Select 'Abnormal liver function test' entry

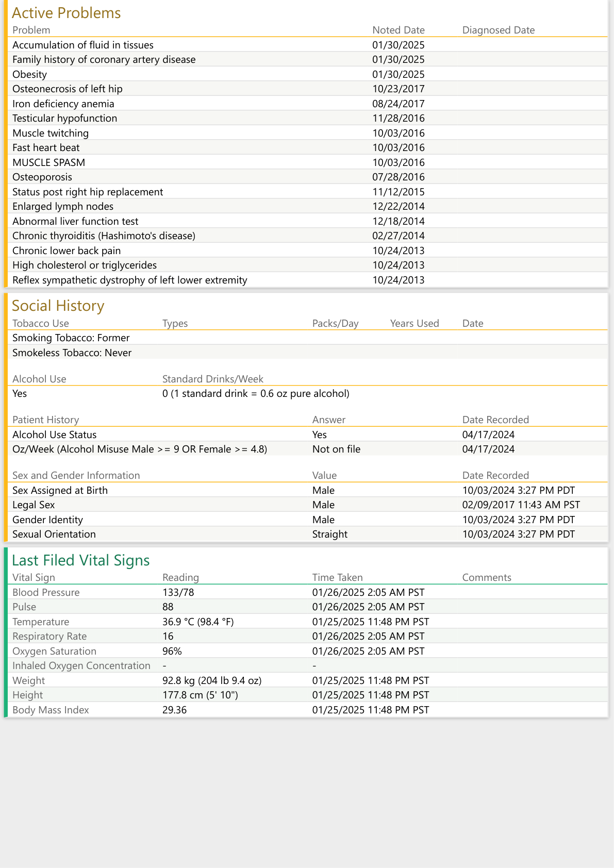(75, 221)
